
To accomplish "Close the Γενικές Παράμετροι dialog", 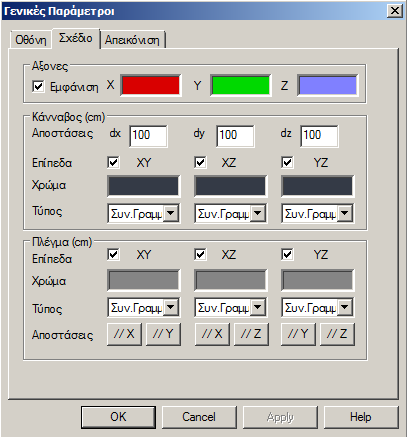I will coord(395,11).
